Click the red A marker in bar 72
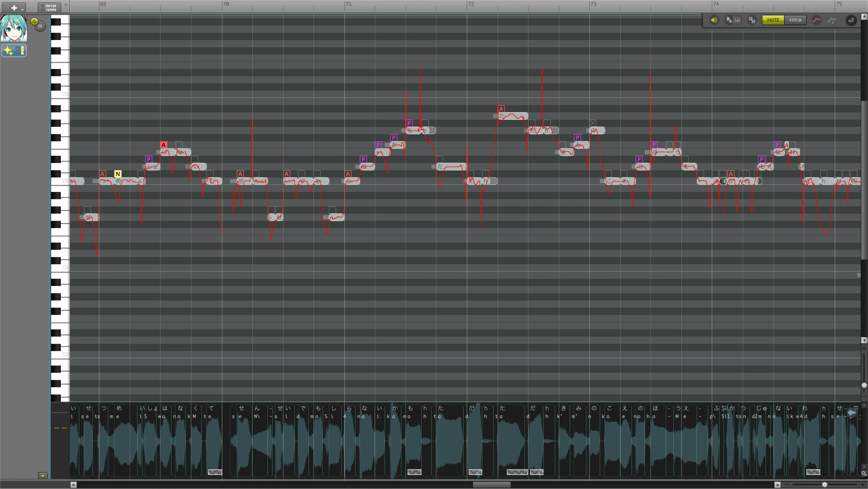The height and width of the screenshot is (489, 868). point(501,109)
